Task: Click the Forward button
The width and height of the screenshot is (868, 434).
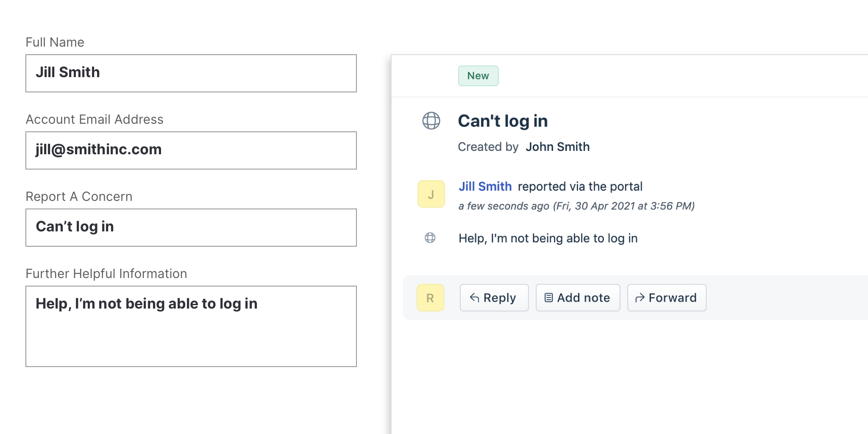Action: click(x=666, y=298)
